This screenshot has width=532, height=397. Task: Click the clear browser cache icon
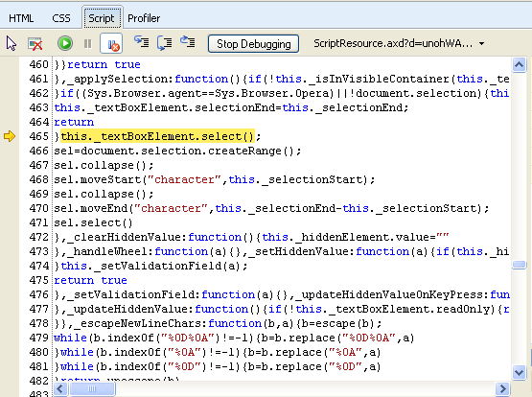click(x=35, y=43)
